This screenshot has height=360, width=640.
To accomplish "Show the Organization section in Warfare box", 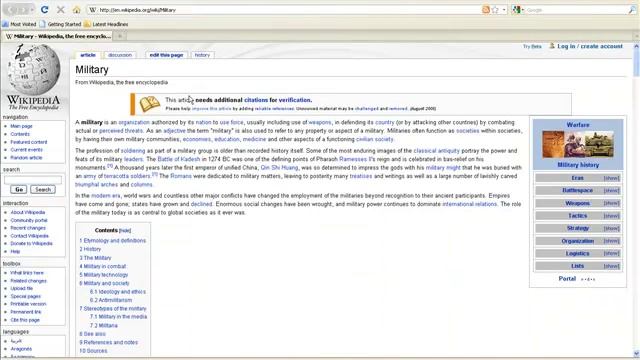I will [x=611, y=241].
